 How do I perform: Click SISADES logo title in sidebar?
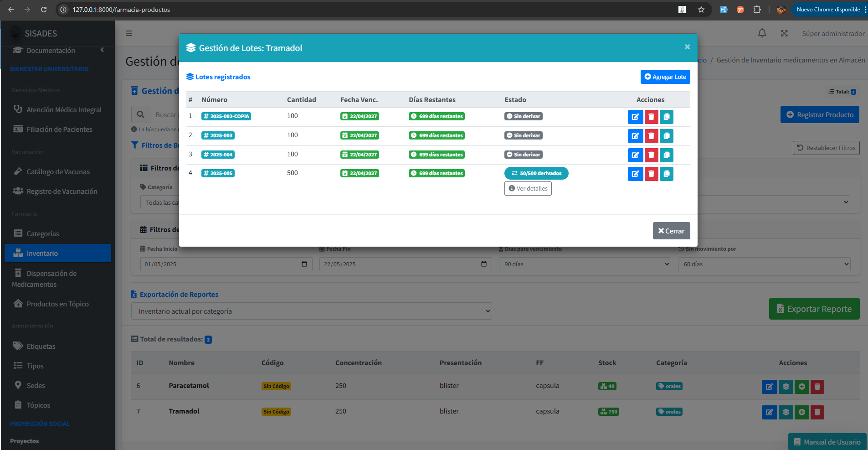click(41, 33)
